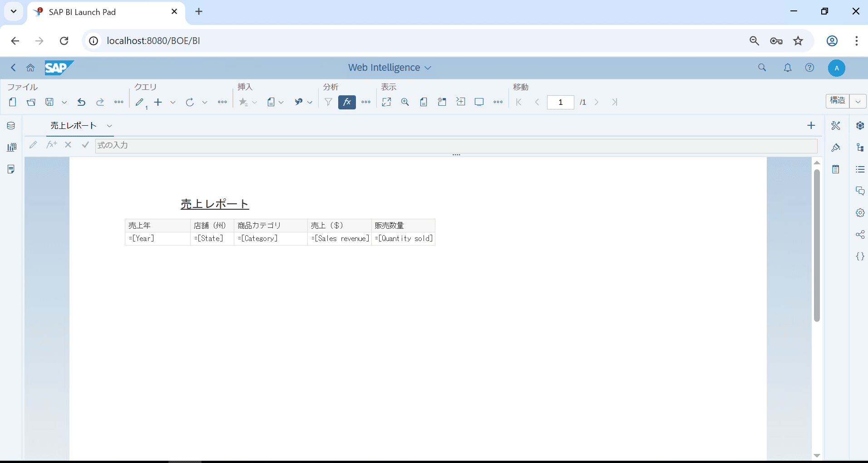The width and height of the screenshot is (868, 463).
Task: Open the dropdown next to Save icon
Action: tap(64, 102)
